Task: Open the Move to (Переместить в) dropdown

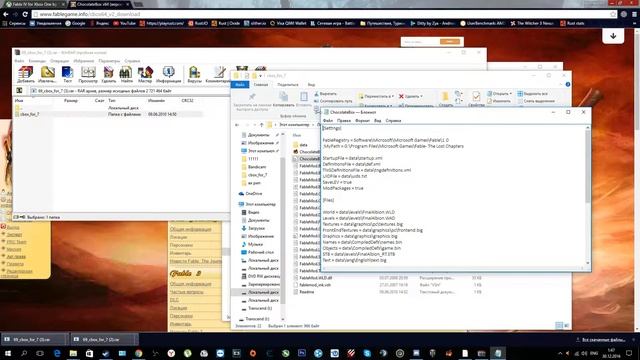Action: 376,96
